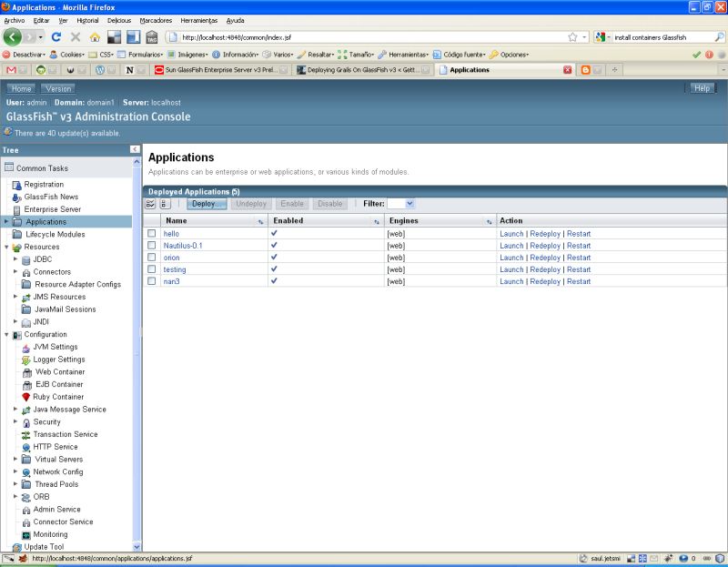This screenshot has width=728, height=567.
Task: Click the Registration tree icon
Action: 16,185
